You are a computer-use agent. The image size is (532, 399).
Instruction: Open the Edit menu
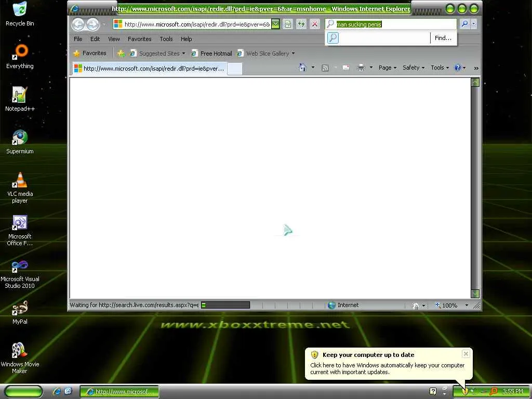click(95, 39)
